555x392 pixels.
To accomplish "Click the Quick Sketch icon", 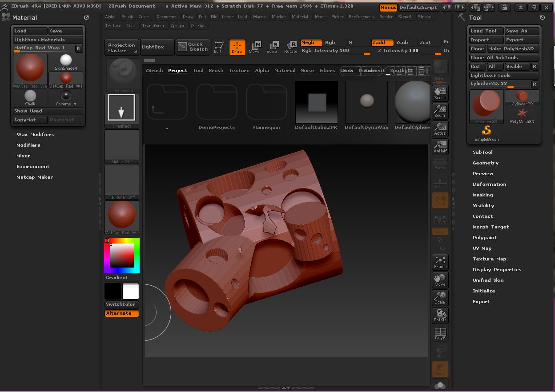I will (193, 47).
